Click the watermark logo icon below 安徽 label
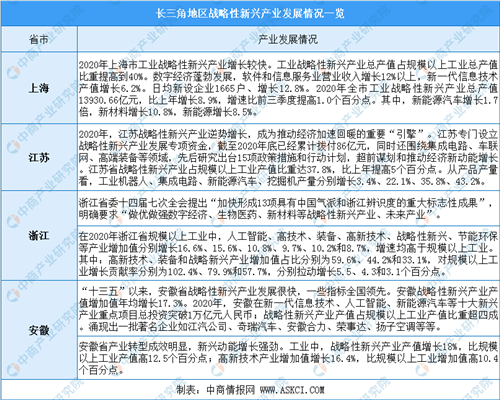 tap(13, 369)
